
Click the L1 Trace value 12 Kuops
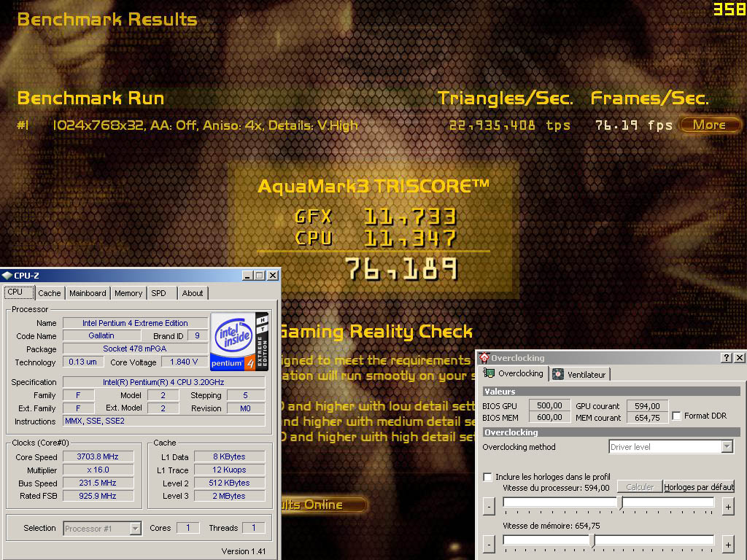click(x=229, y=470)
